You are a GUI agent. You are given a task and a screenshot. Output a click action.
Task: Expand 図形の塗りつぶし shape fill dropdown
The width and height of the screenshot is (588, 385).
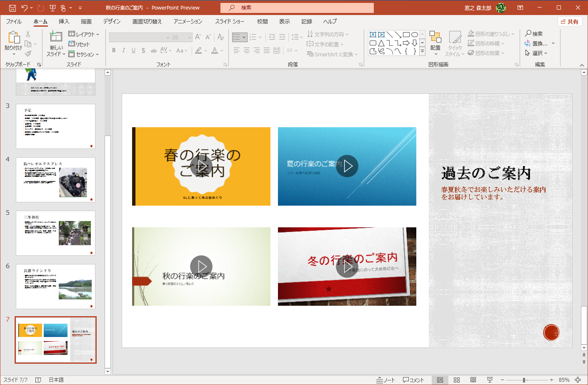click(491, 34)
